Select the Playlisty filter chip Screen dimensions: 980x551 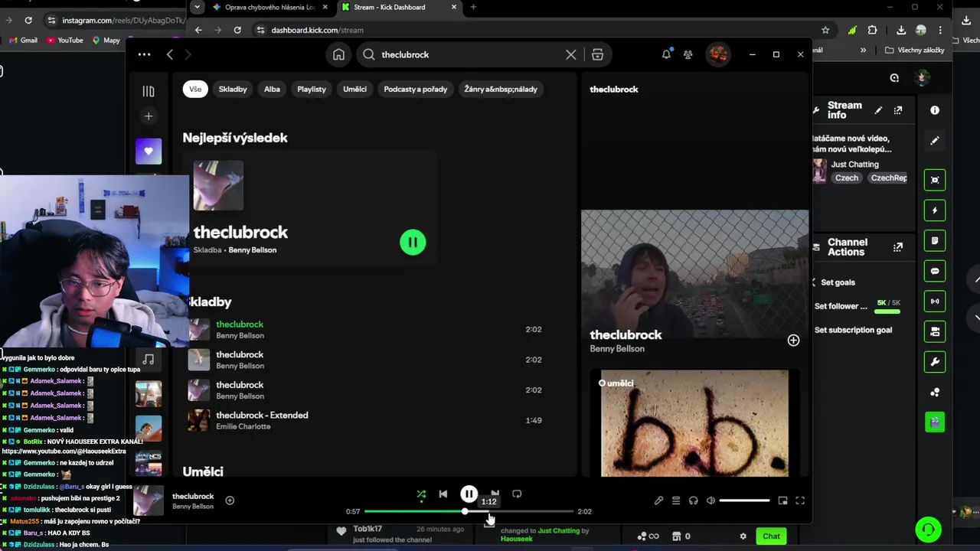pos(312,89)
